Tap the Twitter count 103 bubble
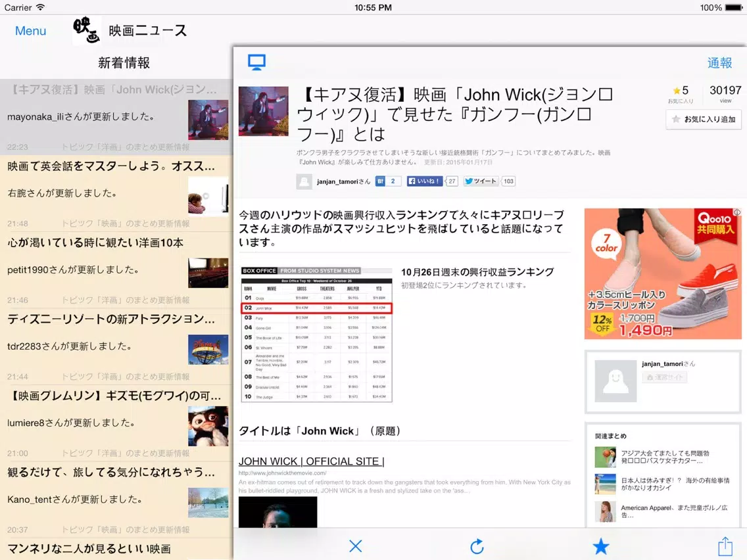This screenshot has height=560, width=747. (509, 181)
